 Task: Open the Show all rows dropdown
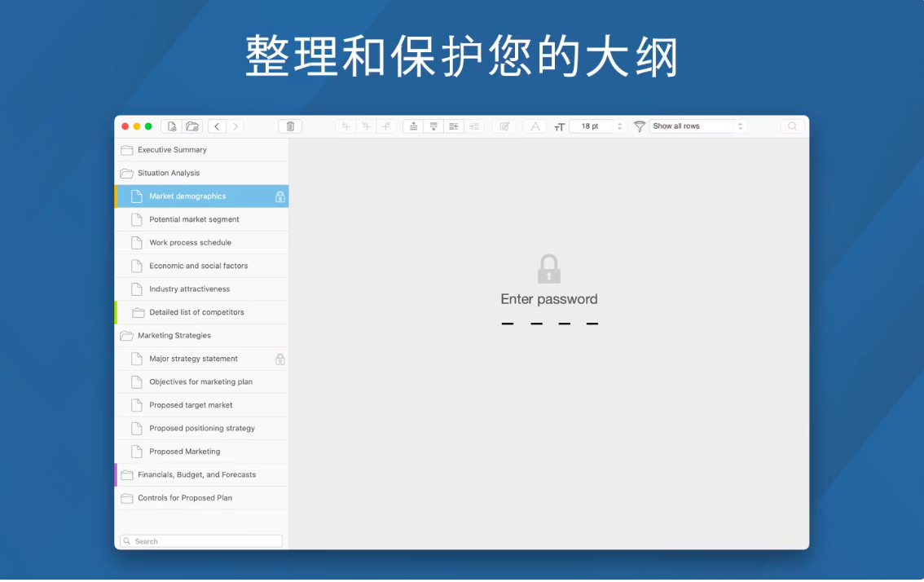click(698, 126)
